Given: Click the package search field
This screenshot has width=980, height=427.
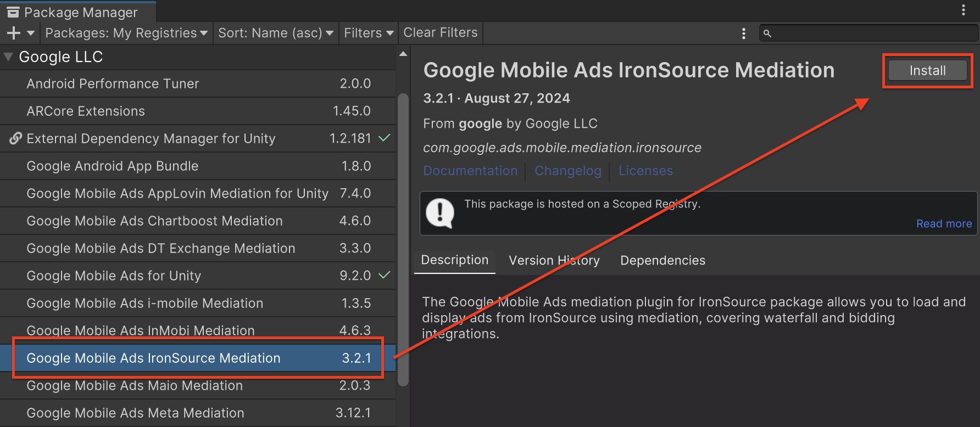Looking at the screenshot, I should [873, 33].
